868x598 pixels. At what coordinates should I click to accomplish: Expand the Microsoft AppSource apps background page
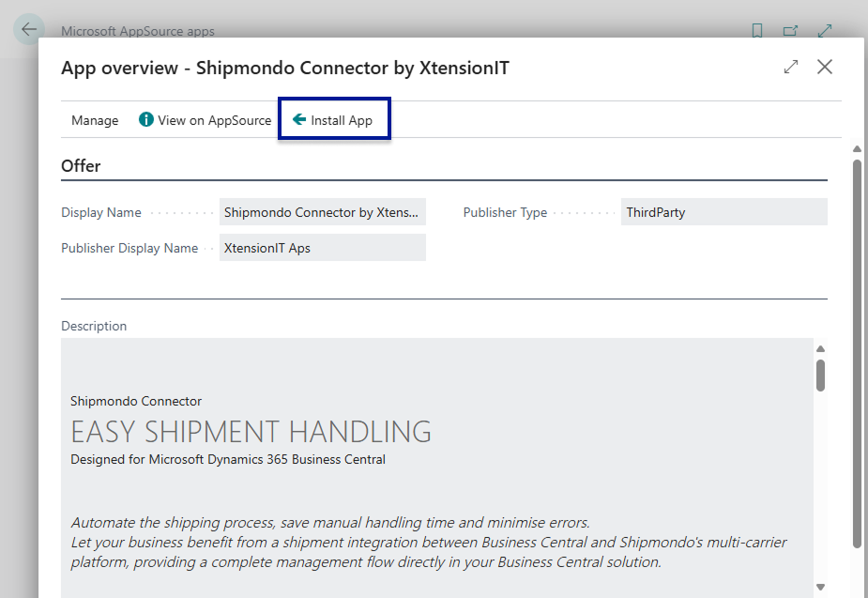pos(825,31)
